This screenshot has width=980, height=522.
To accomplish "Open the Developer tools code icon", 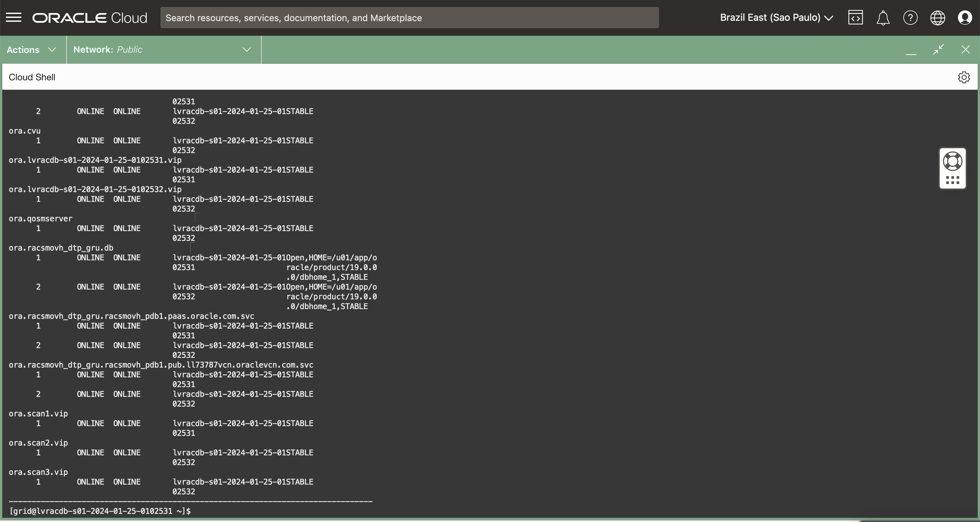I will tap(855, 18).
